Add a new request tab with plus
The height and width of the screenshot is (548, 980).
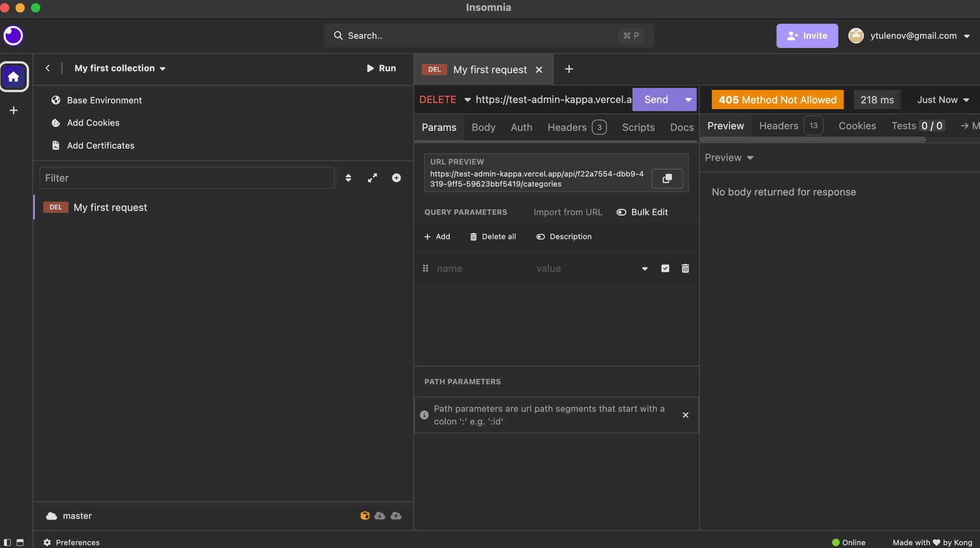569,69
